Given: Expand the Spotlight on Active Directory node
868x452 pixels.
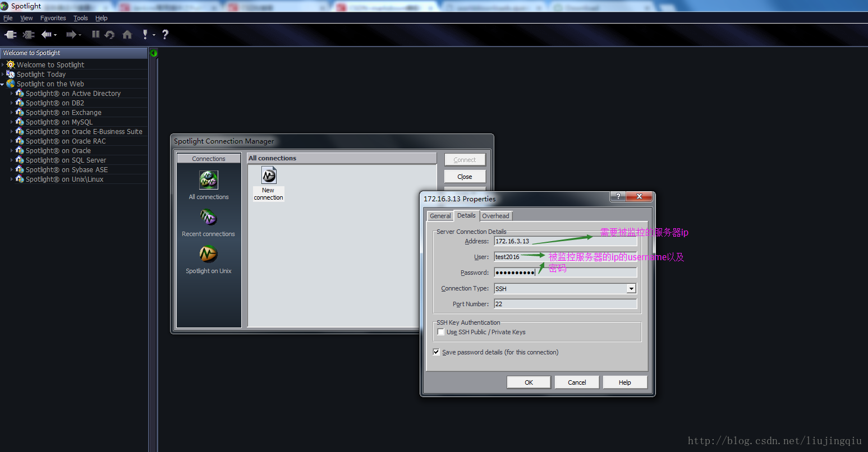Looking at the screenshot, I should coord(12,94).
